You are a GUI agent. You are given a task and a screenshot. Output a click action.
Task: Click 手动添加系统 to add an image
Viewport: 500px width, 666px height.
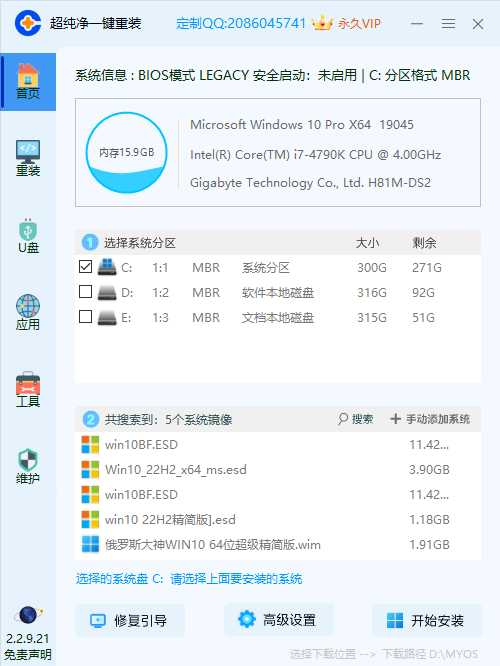[x=430, y=419]
